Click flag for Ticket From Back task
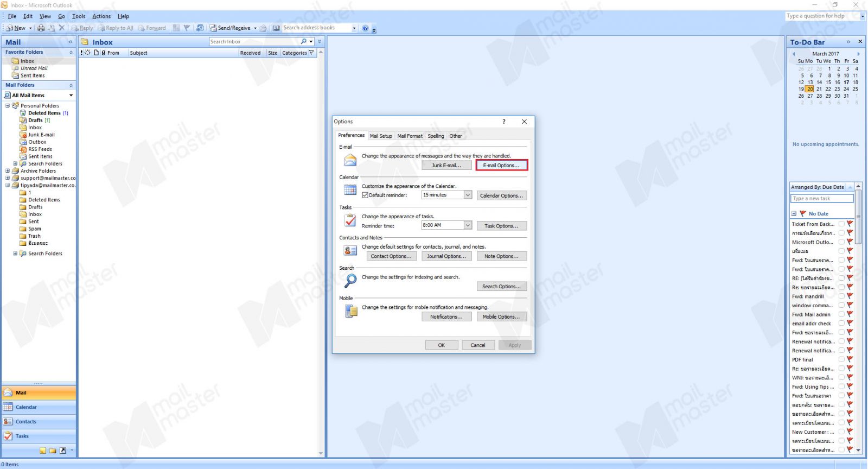 tap(850, 224)
